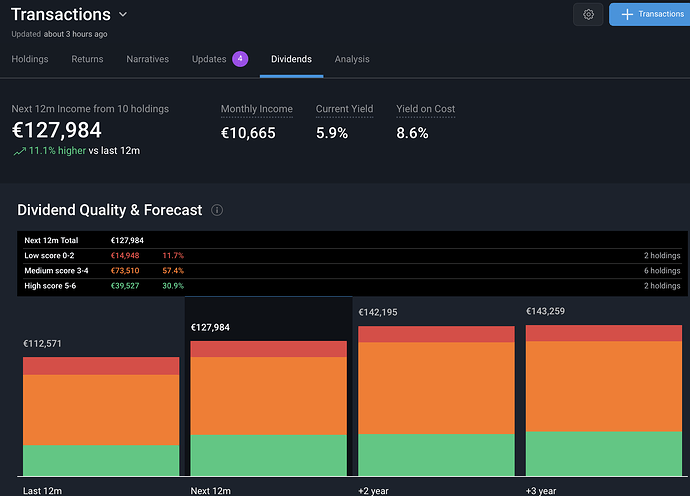Click the Current Yield label
690x496 pixels.
[x=346, y=109]
